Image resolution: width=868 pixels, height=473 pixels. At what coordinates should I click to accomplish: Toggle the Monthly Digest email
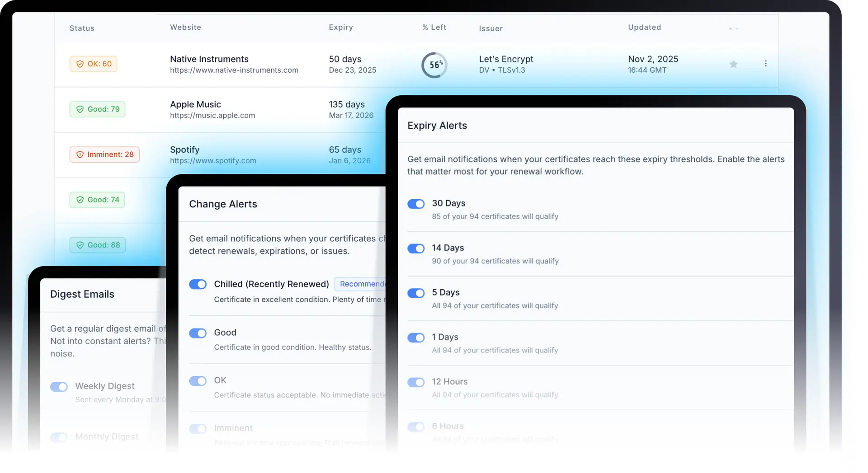point(59,437)
